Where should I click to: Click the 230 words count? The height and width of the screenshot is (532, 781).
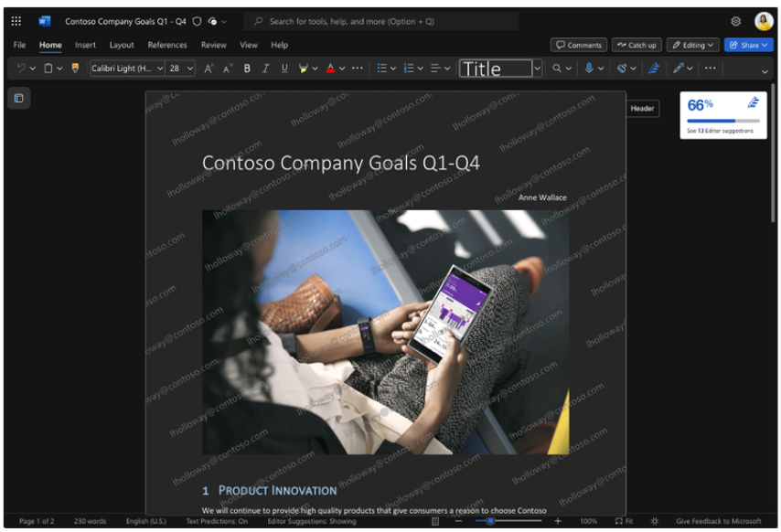coord(91,521)
